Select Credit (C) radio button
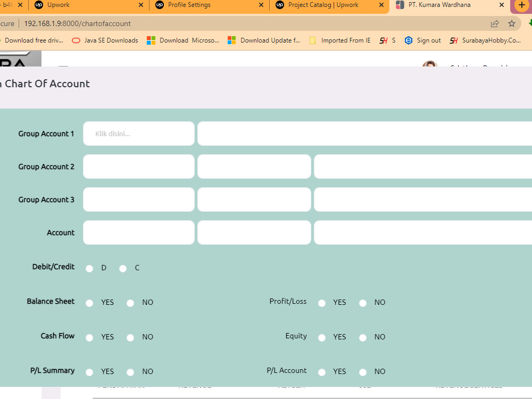Image resolution: width=532 pixels, height=399 pixels. [x=123, y=269]
